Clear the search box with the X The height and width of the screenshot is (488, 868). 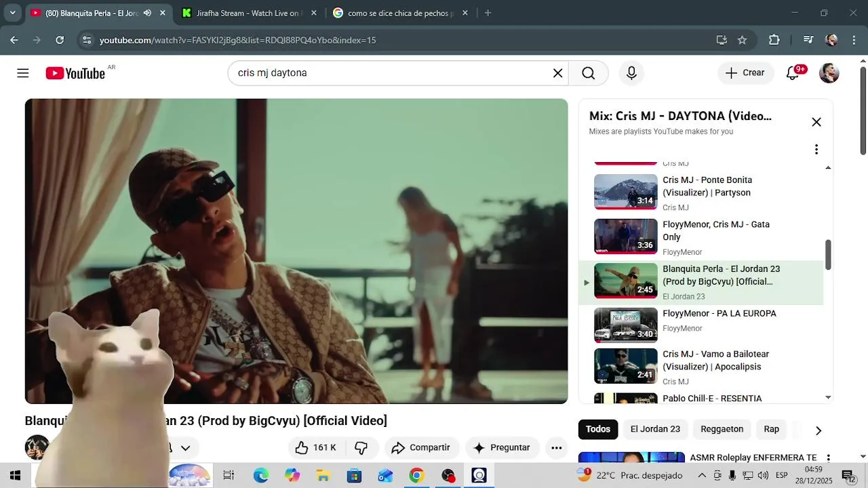557,73
